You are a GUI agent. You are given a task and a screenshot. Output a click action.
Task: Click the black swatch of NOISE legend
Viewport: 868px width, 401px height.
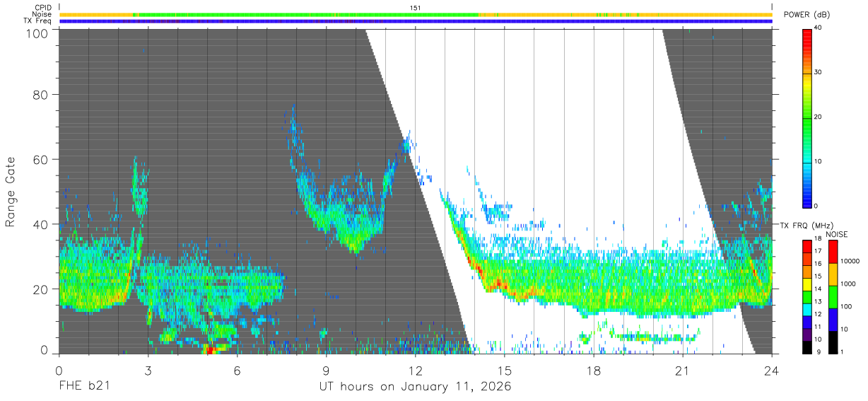tap(833, 342)
